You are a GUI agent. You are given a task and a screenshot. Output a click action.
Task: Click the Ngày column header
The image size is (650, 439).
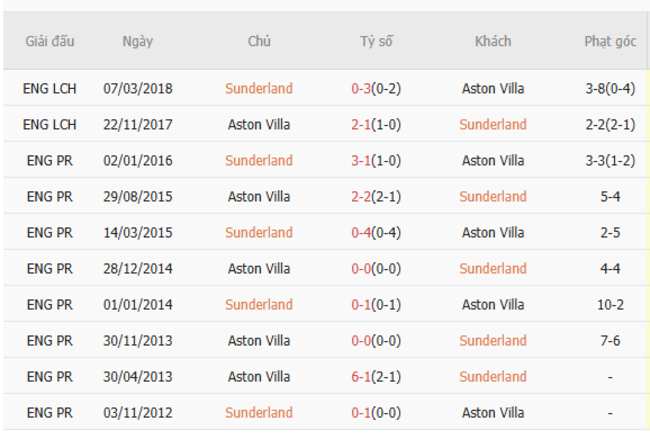coord(138,41)
